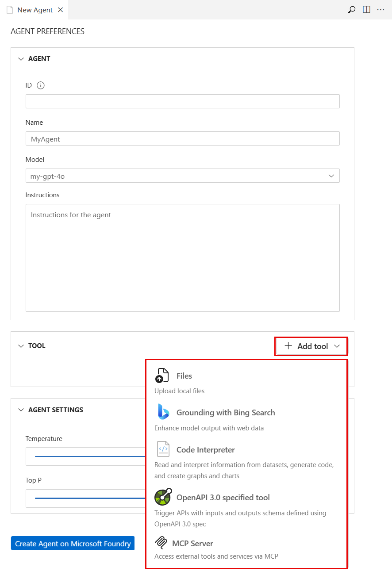Click the OpenAPI 3.0 tool icon
This screenshot has height=579, width=392.
pyautogui.click(x=162, y=497)
